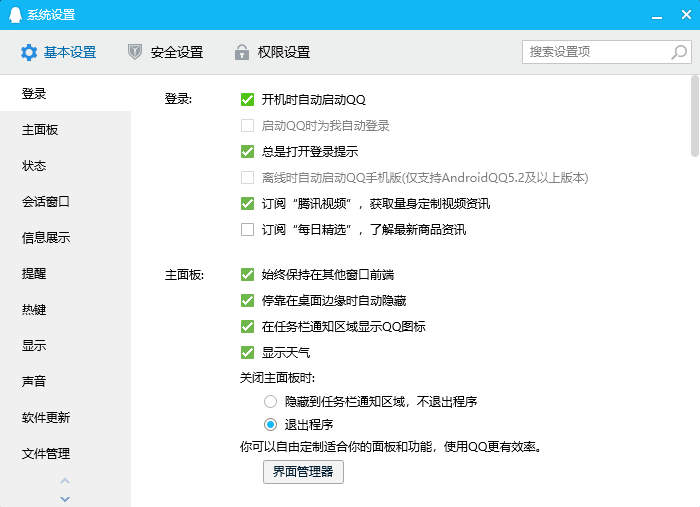Uncheck 订阅腾讯视频 checkbox
Screen dimensions: 700x507
tap(247, 204)
